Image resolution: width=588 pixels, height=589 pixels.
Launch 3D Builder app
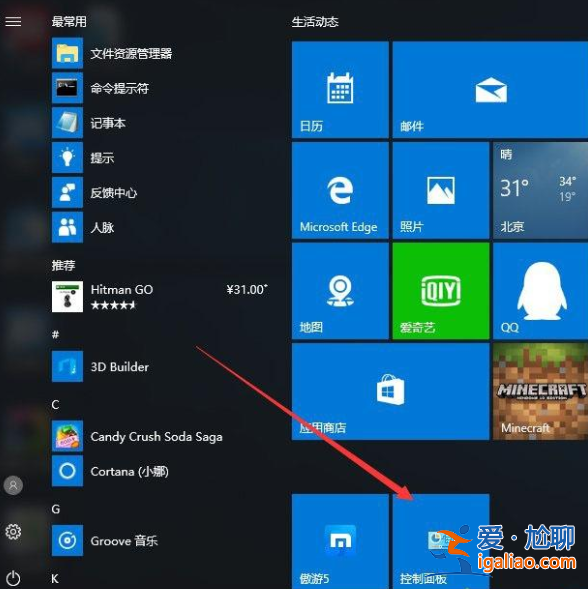(162, 367)
